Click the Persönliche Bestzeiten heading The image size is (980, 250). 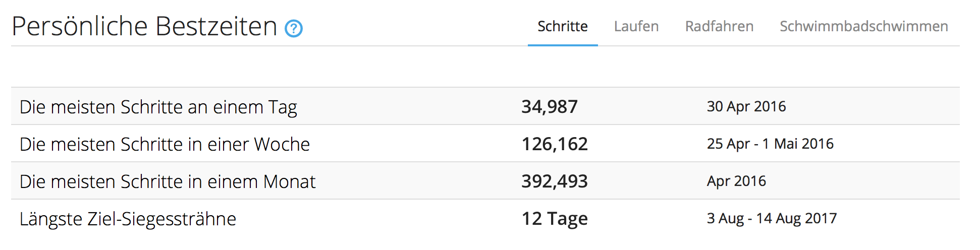pos(144,26)
